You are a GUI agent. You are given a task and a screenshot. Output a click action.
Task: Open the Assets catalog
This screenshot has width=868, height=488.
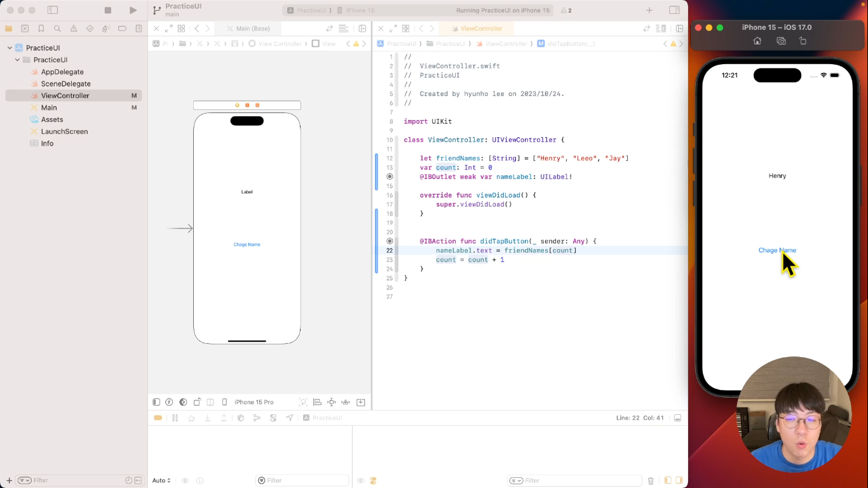coord(52,119)
